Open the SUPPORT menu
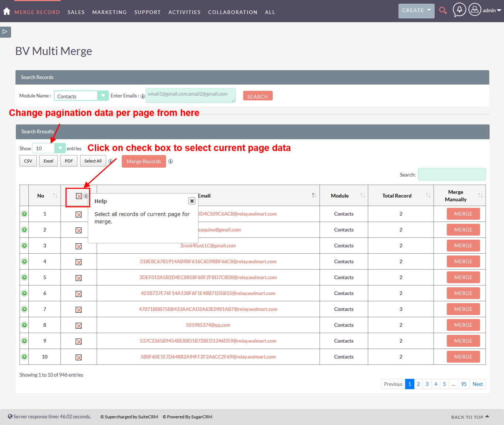Image resolution: width=504 pixels, height=425 pixels. click(148, 12)
